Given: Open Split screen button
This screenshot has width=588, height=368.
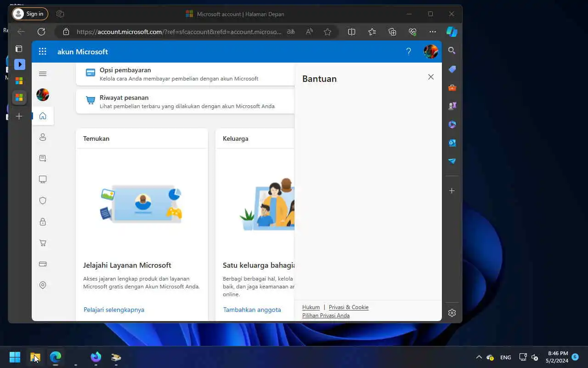Looking at the screenshot, I should [351, 32].
